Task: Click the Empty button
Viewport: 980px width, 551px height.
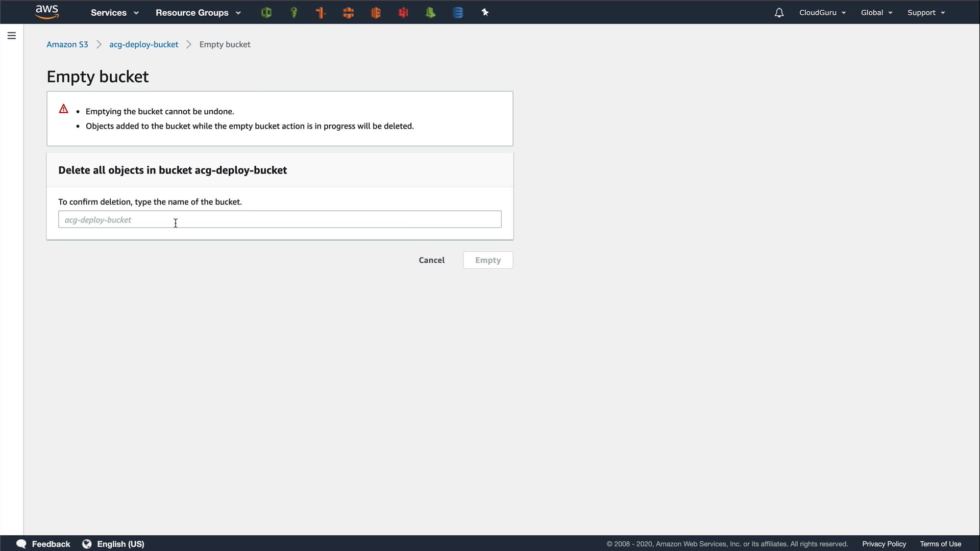Action: (x=487, y=260)
